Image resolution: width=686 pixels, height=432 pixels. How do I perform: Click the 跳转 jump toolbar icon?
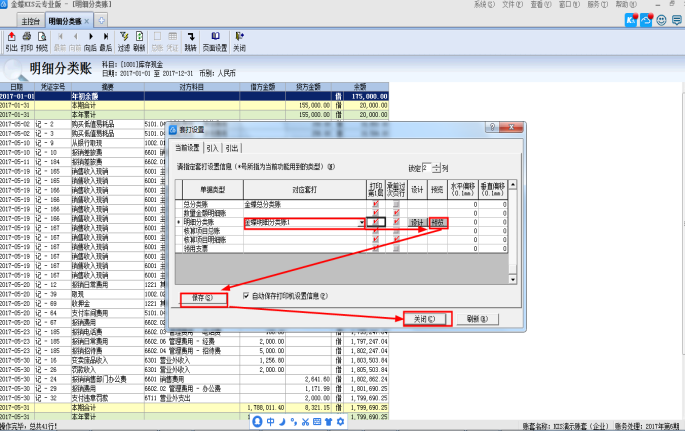pyautogui.click(x=190, y=41)
